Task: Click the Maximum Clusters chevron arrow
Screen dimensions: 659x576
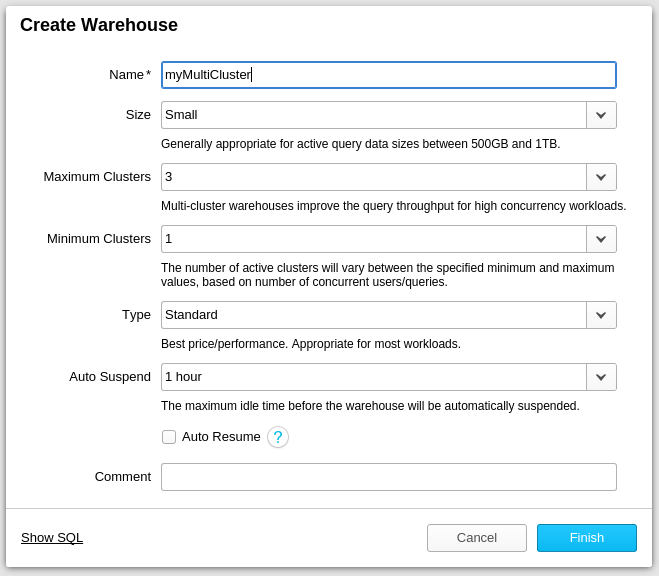Action: 601,177
